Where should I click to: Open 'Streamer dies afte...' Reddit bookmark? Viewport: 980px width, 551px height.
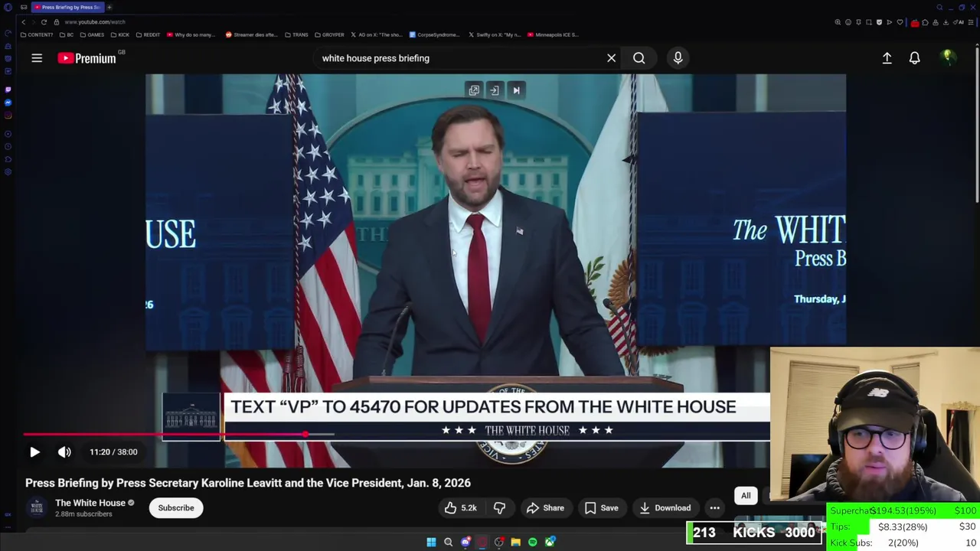[253, 34]
